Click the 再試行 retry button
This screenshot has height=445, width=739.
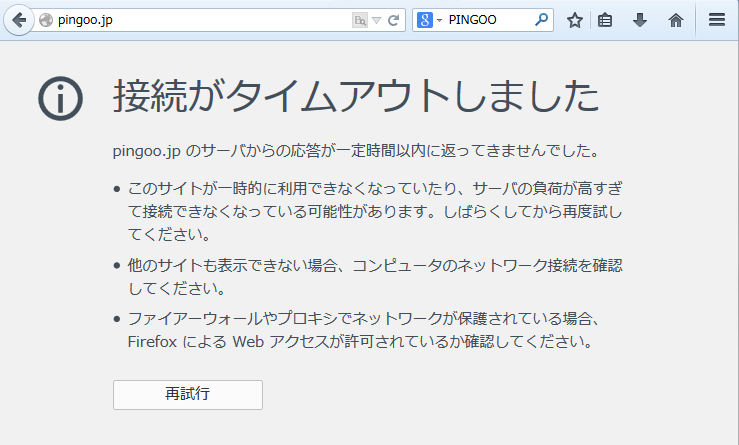(188, 395)
